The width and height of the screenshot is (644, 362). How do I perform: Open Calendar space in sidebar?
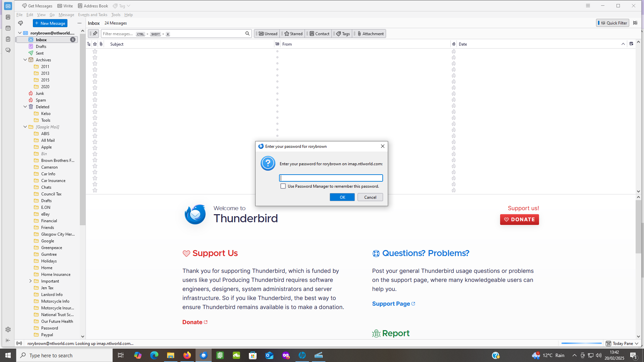(8, 28)
